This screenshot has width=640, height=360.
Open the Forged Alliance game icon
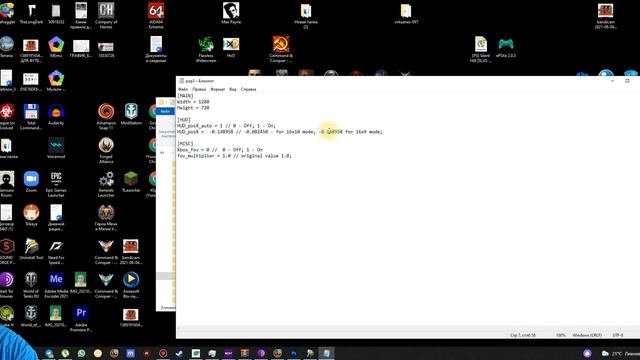click(106, 150)
